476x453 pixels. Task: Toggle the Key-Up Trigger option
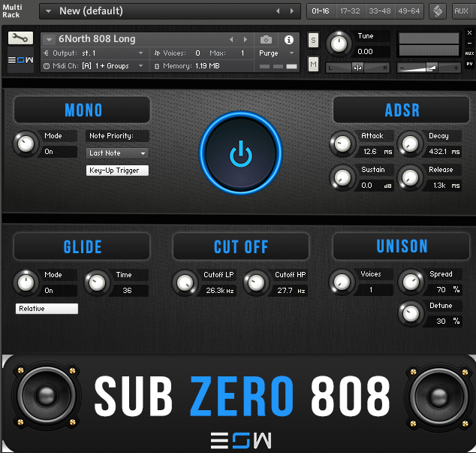coord(117,171)
